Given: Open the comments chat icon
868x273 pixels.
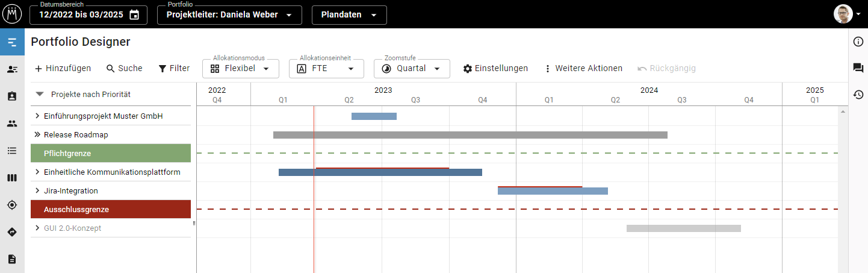Looking at the screenshot, I should (858, 68).
